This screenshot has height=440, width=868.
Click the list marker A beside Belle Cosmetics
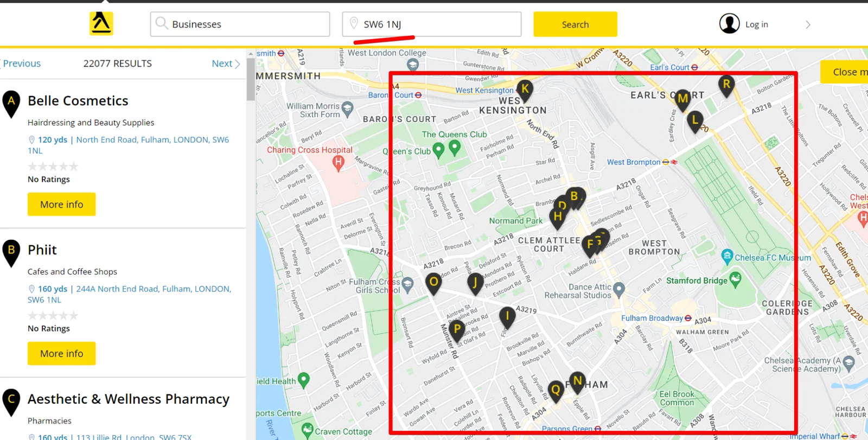[x=11, y=104]
